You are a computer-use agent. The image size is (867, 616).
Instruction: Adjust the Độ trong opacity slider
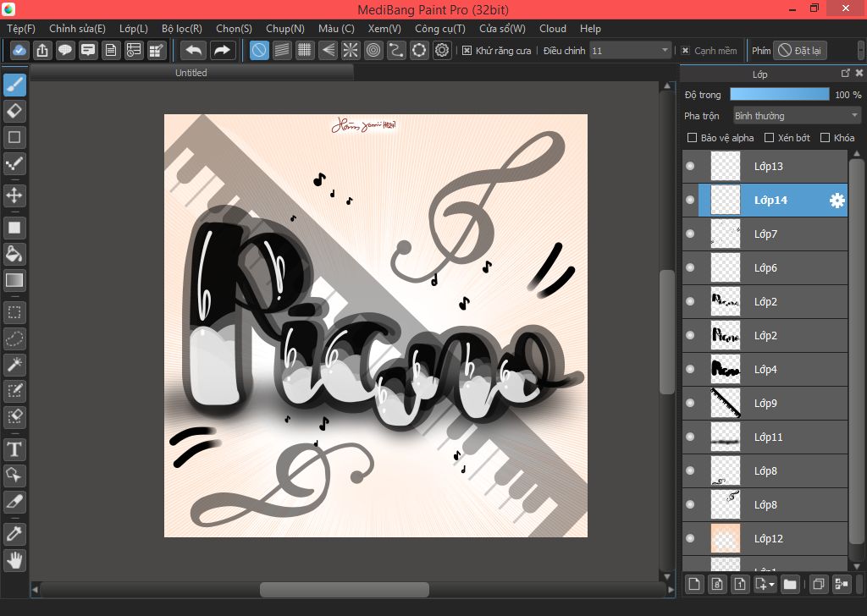(x=780, y=95)
